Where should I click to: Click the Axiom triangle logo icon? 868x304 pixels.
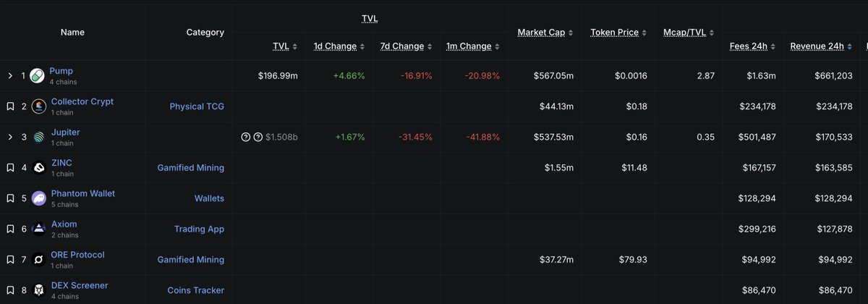[38, 229]
